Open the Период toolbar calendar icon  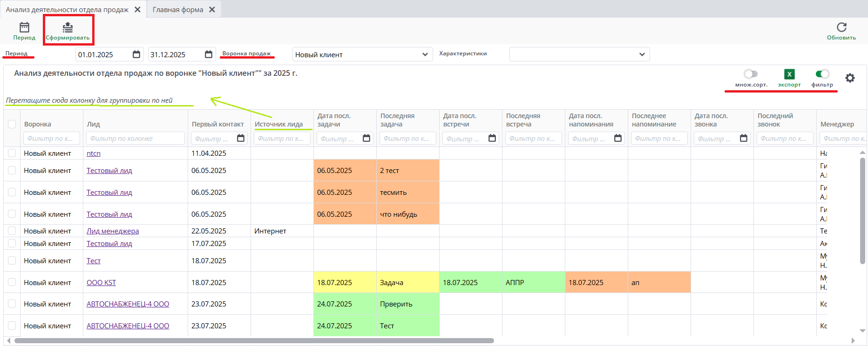tap(24, 28)
